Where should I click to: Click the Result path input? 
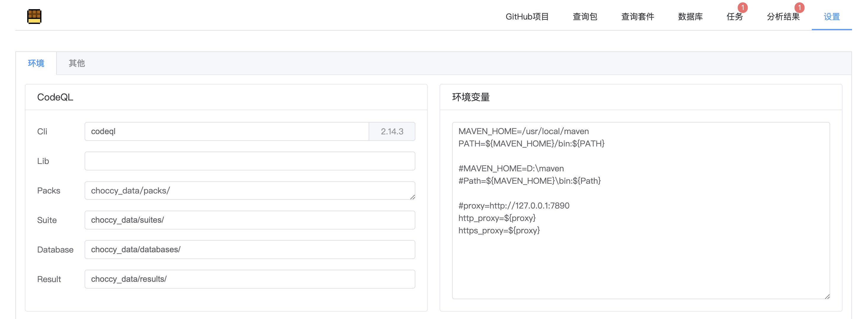click(249, 279)
